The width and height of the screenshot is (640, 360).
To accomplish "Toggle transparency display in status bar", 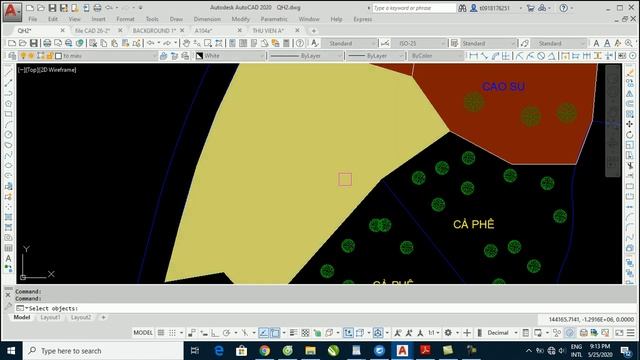I will coord(305,333).
